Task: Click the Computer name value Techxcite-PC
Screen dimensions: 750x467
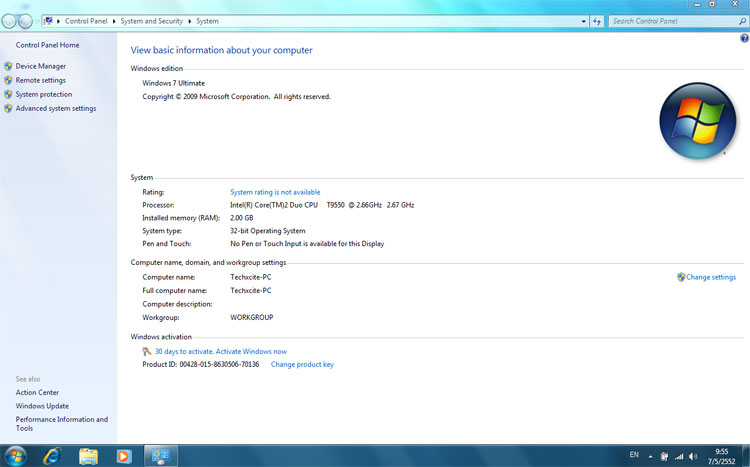Action: tap(251, 277)
